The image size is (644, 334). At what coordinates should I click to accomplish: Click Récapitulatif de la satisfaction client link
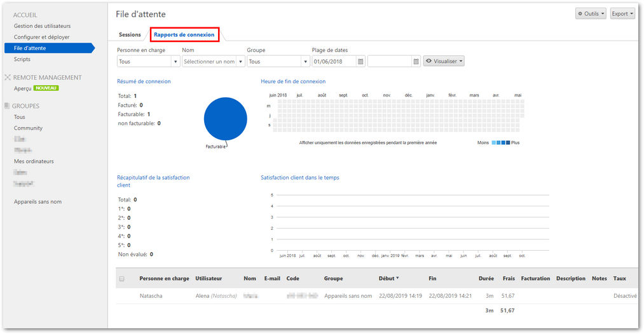tap(153, 182)
